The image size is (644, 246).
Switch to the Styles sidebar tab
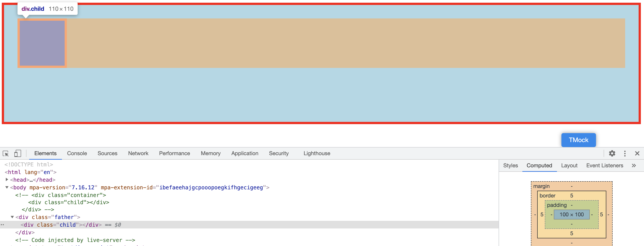point(510,165)
